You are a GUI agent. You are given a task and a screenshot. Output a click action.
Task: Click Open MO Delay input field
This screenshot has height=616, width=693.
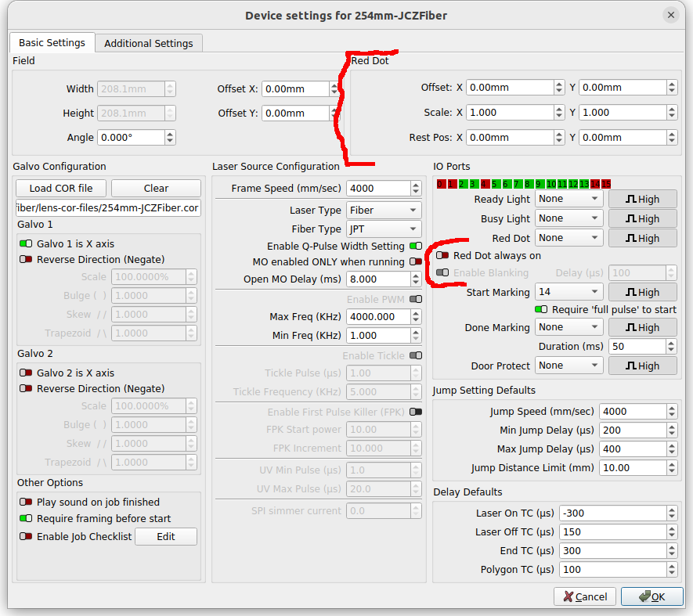click(x=379, y=279)
